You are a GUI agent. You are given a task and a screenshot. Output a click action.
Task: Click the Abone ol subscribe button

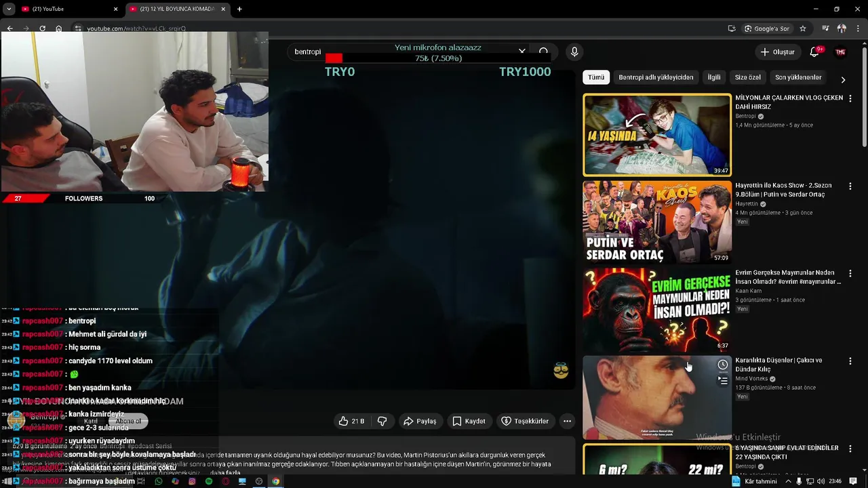click(128, 421)
